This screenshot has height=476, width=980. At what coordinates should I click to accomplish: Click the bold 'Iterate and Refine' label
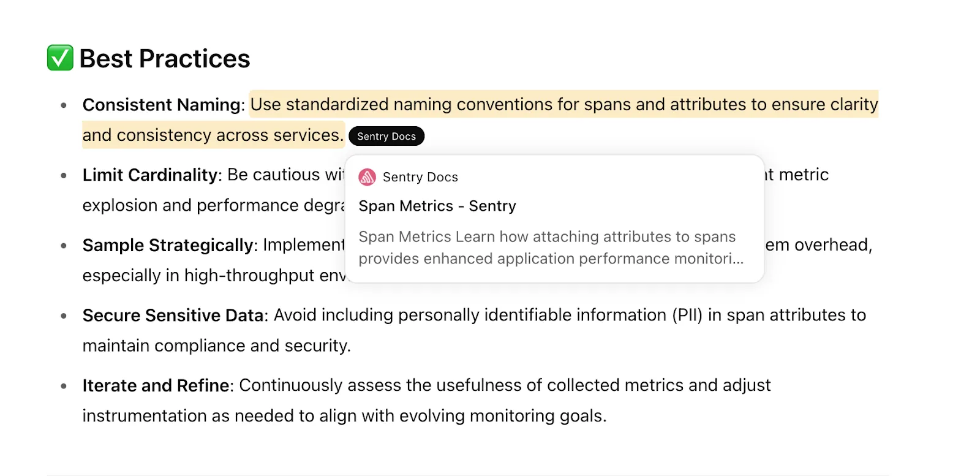click(156, 385)
